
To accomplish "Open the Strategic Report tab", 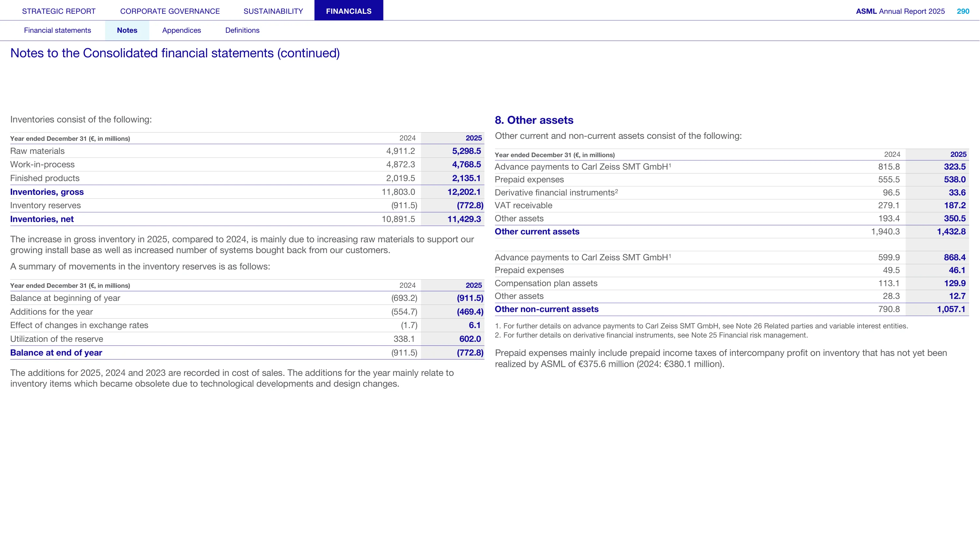I will coord(59,11).
